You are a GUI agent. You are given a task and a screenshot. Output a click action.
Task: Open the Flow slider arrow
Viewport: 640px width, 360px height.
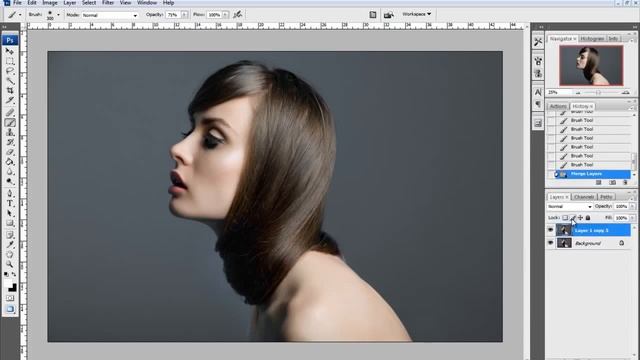pos(226,15)
